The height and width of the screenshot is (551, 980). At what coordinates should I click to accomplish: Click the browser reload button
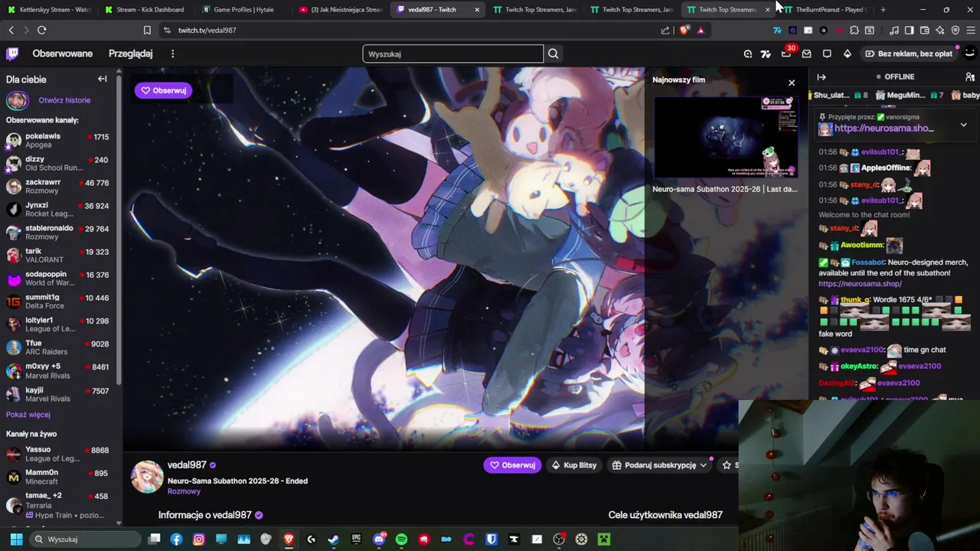coord(41,30)
